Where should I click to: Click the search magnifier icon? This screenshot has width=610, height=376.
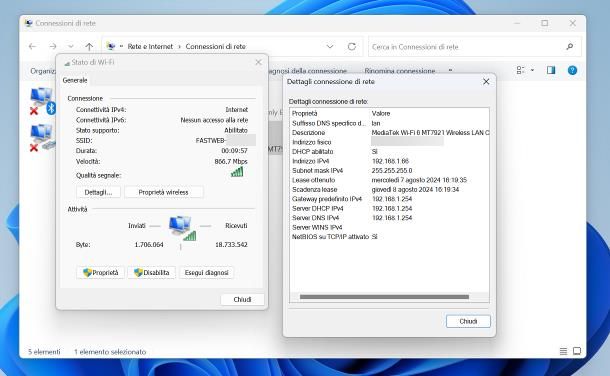coord(570,47)
